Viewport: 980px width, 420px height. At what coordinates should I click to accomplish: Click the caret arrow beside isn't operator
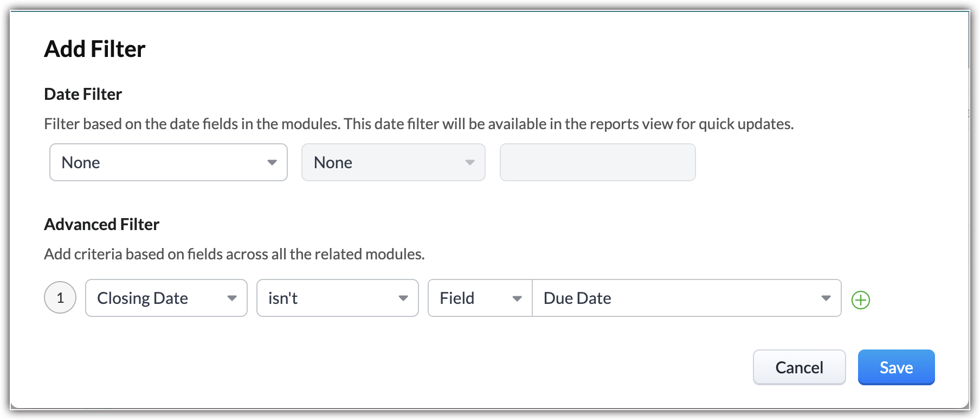(x=403, y=298)
